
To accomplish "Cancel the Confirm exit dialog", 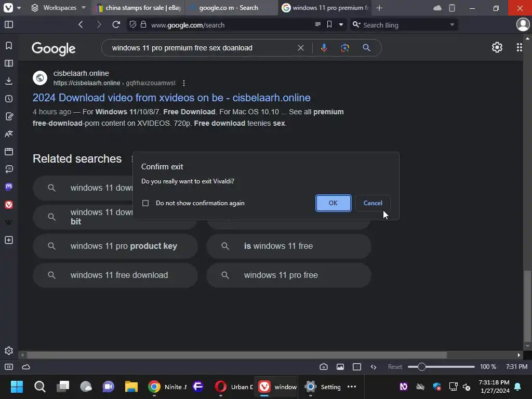I will click(373, 203).
